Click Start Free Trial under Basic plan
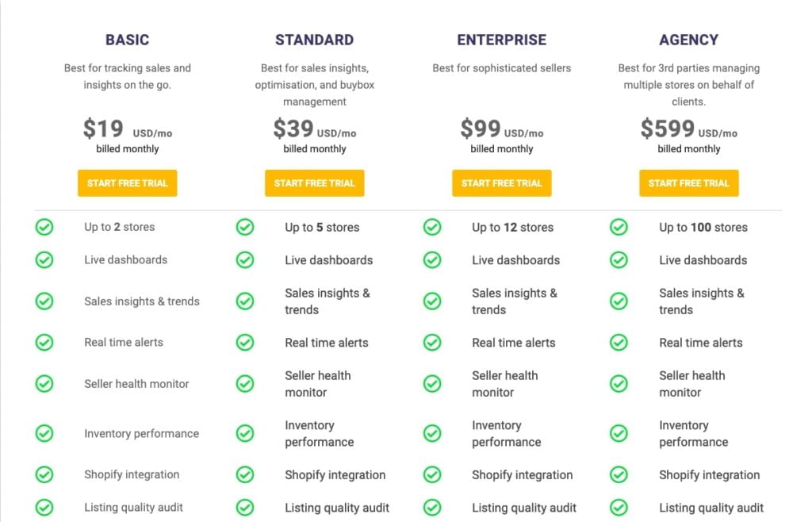 [128, 182]
